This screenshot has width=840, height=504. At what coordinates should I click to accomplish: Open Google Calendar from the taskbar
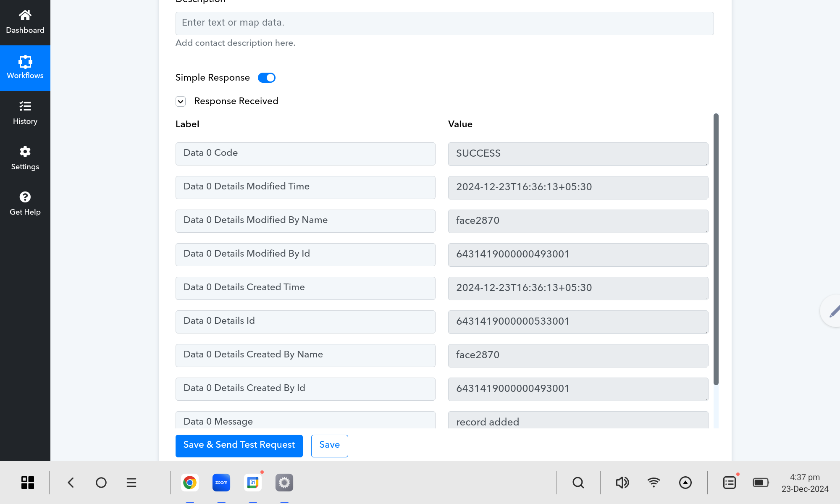click(x=253, y=483)
